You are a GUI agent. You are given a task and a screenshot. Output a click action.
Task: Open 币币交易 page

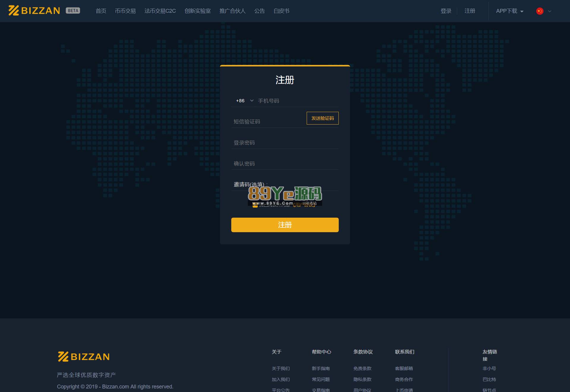[125, 11]
